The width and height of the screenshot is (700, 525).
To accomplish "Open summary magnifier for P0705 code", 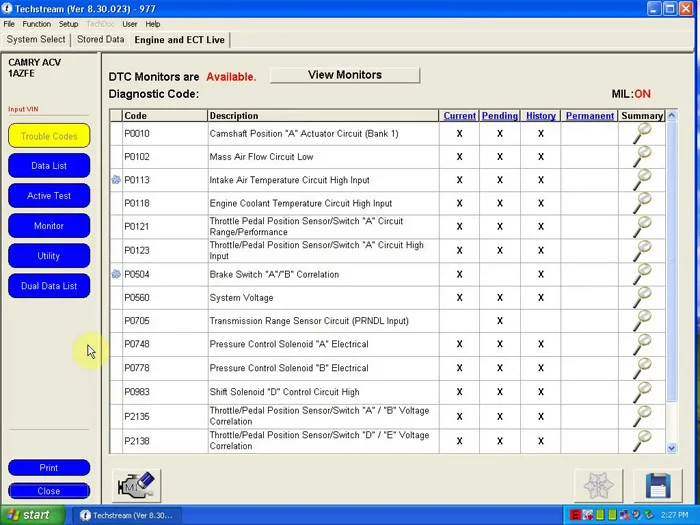I will point(642,321).
